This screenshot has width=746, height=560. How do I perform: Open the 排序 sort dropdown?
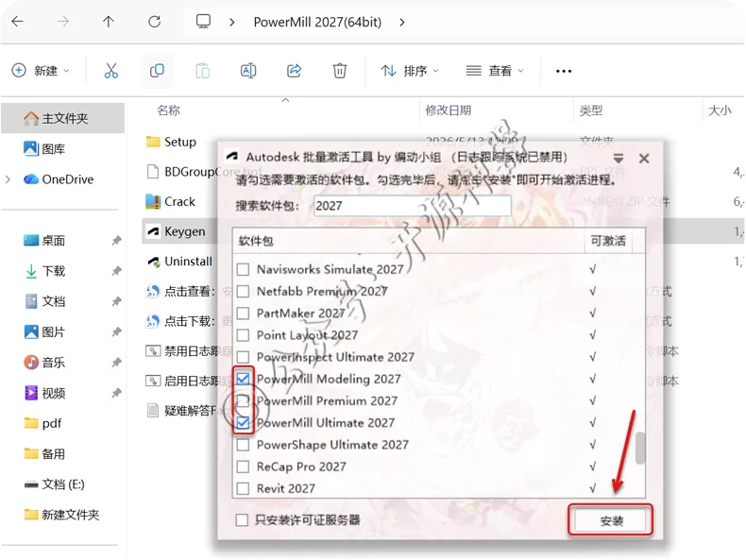[410, 71]
